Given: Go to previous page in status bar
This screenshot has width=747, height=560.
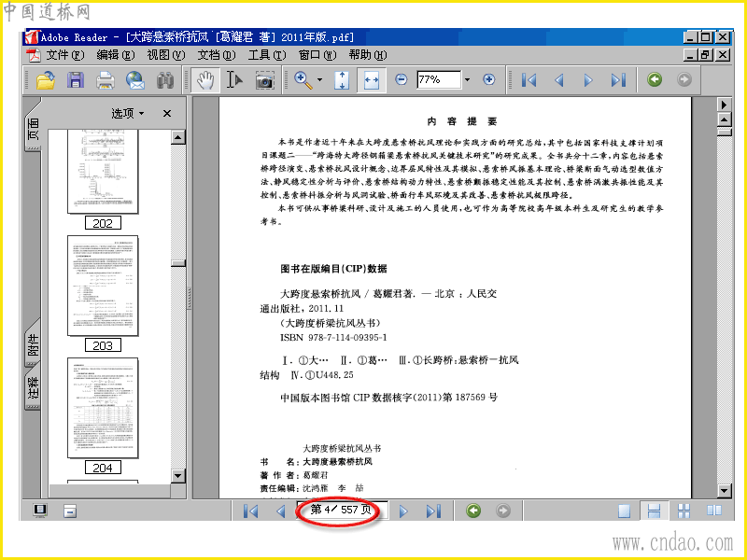Looking at the screenshot, I should coord(281,511).
